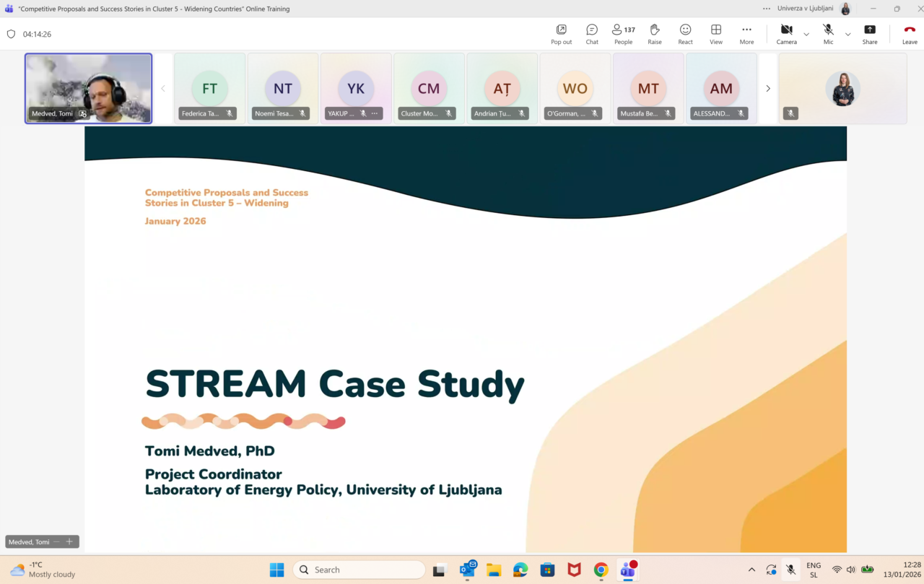
Task: Expand the microphone options chevron
Action: (x=847, y=34)
